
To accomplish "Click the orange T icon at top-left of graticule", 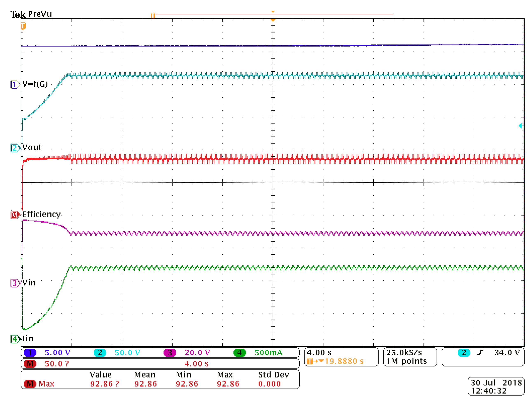I will [x=23, y=26].
